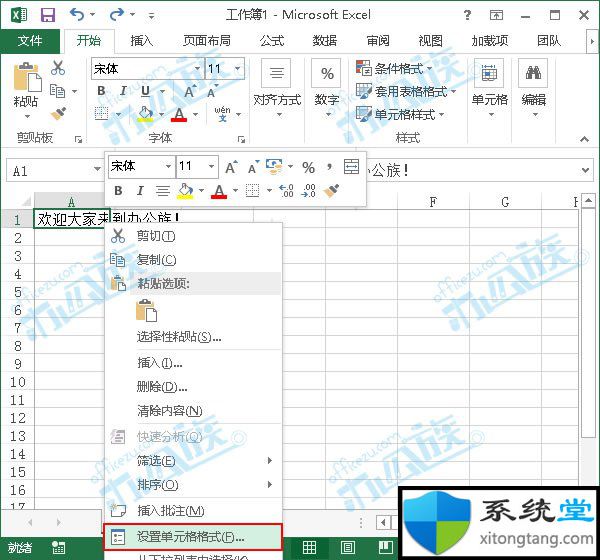Toggle Underline in the ribbon font group
The height and width of the screenshot is (560, 600).
(x=145, y=91)
